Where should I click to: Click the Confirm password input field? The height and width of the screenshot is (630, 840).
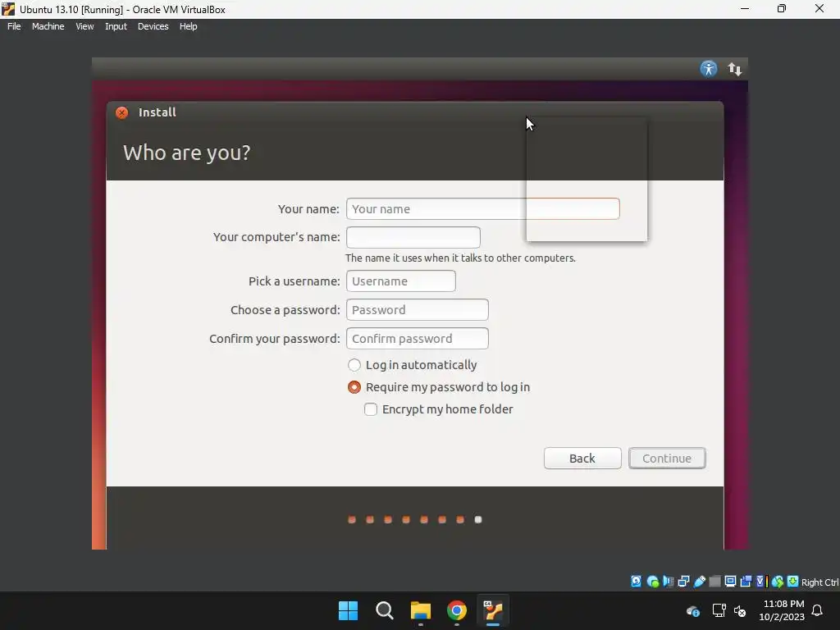coord(418,339)
